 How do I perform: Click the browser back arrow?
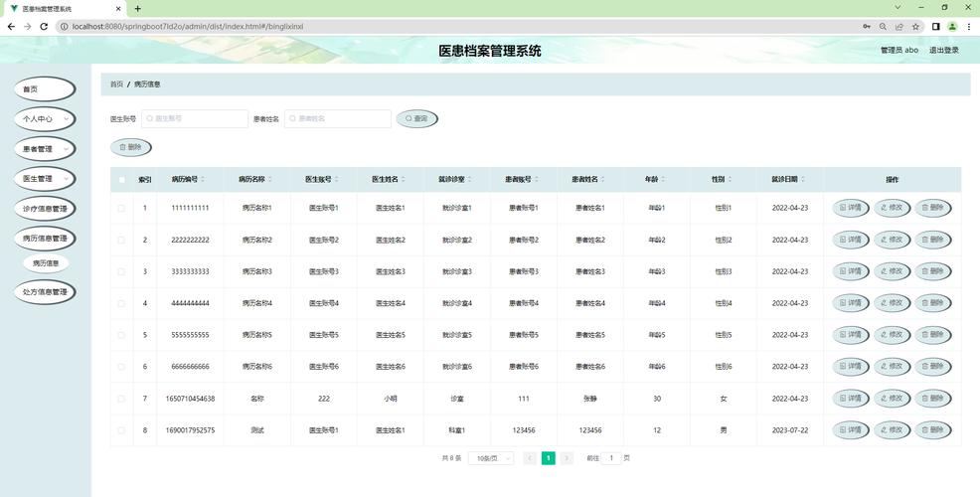pyautogui.click(x=11, y=26)
